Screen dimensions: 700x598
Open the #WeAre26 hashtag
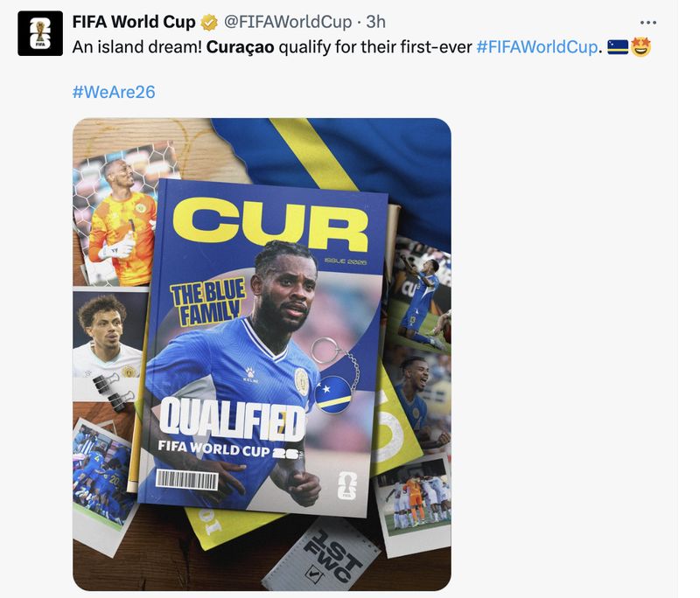pos(114,92)
